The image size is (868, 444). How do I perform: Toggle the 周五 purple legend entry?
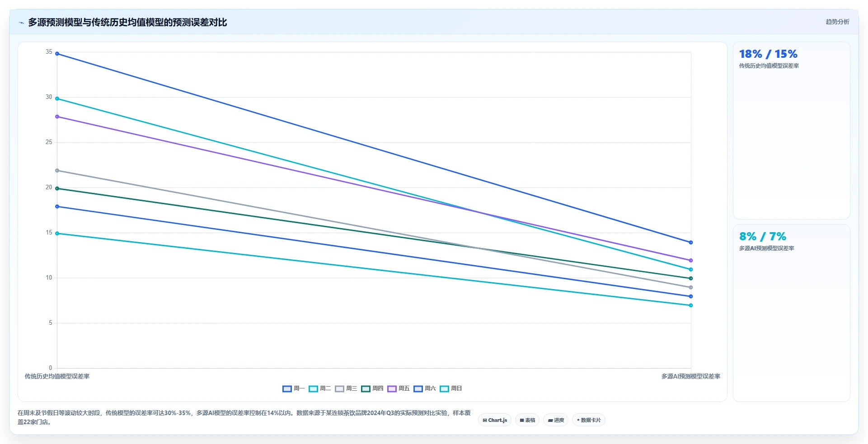[x=399, y=388]
